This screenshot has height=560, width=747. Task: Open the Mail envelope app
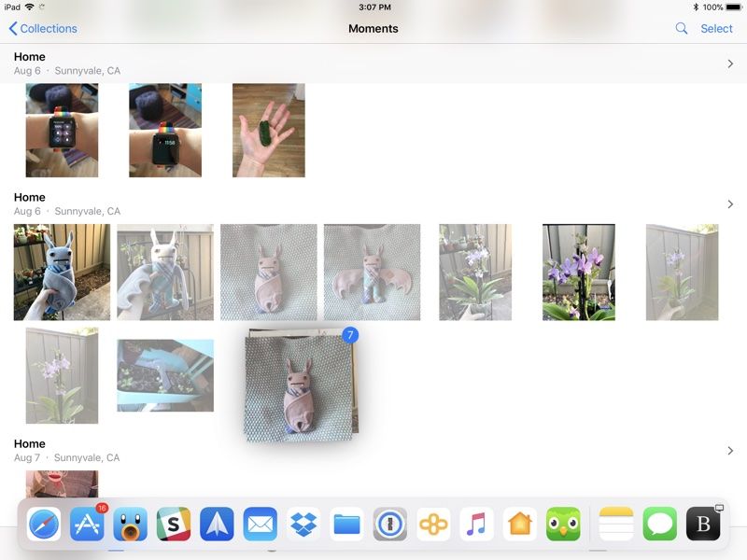click(x=261, y=524)
